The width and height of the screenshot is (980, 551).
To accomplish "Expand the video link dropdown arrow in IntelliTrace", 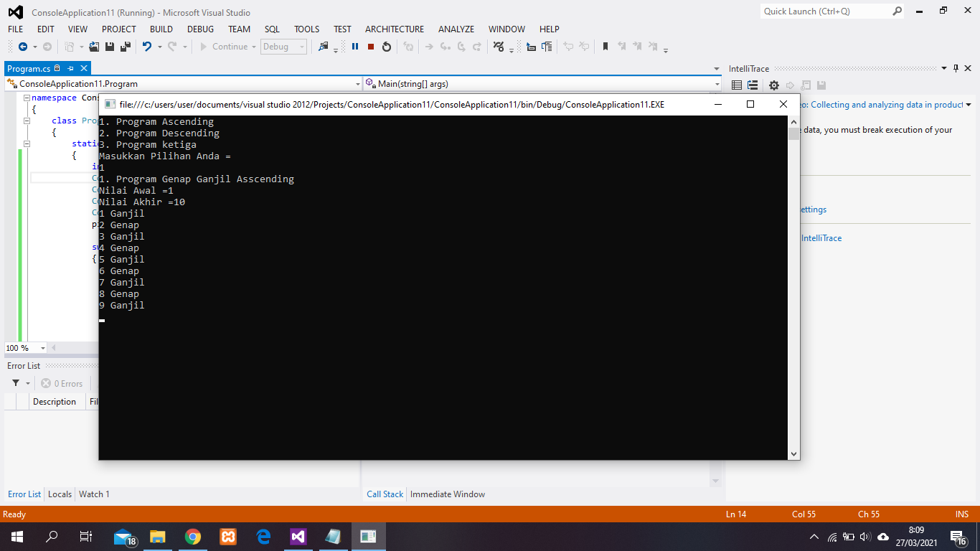I will [969, 105].
